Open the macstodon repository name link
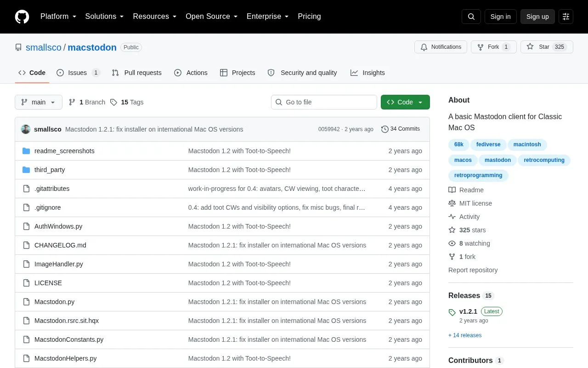Viewport: 588px width, 368px height. (92, 47)
